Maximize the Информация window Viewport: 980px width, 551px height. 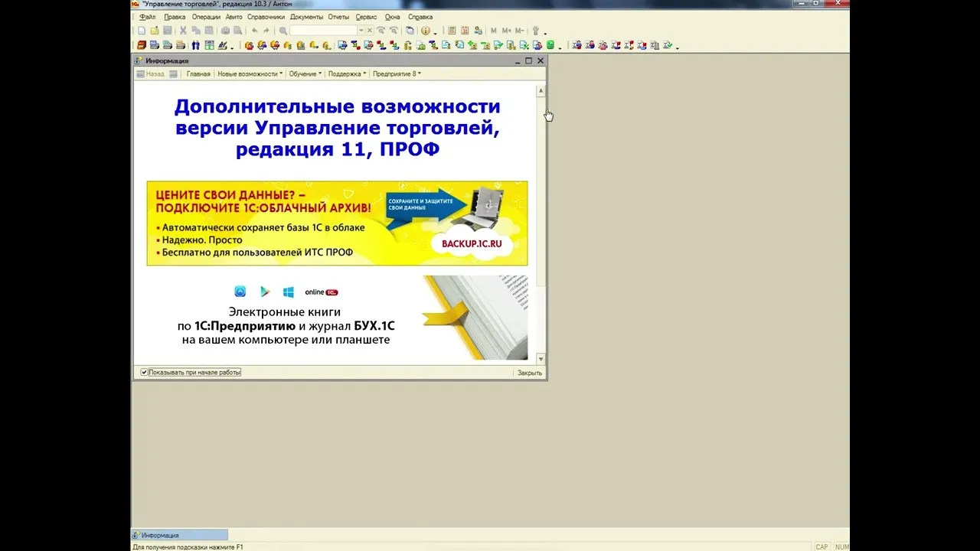tap(528, 60)
